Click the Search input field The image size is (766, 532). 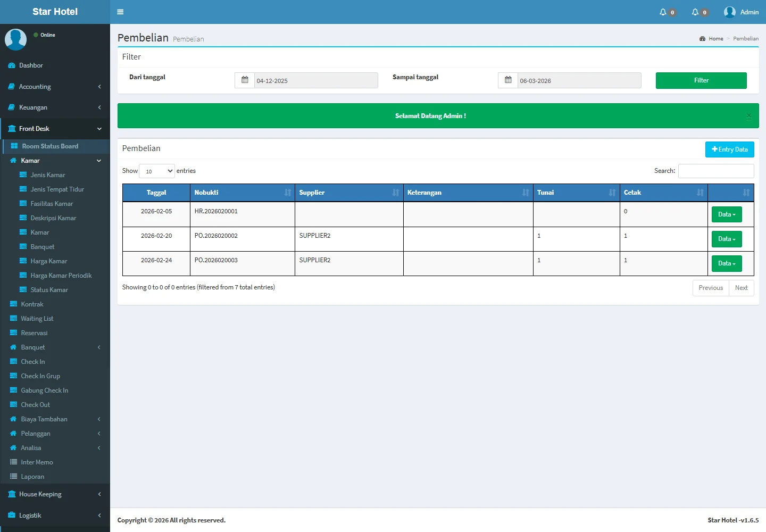pyautogui.click(x=715, y=171)
